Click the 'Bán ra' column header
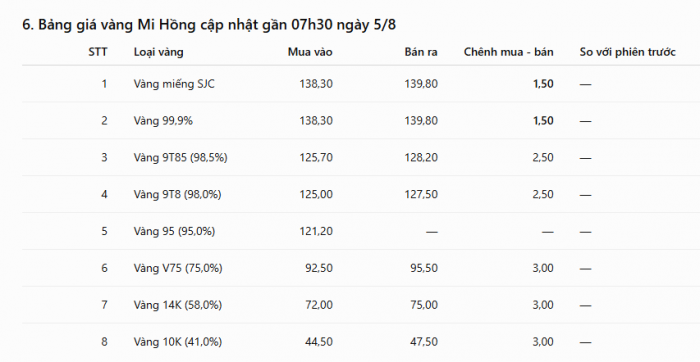700x362 pixels. pyautogui.click(x=421, y=52)
